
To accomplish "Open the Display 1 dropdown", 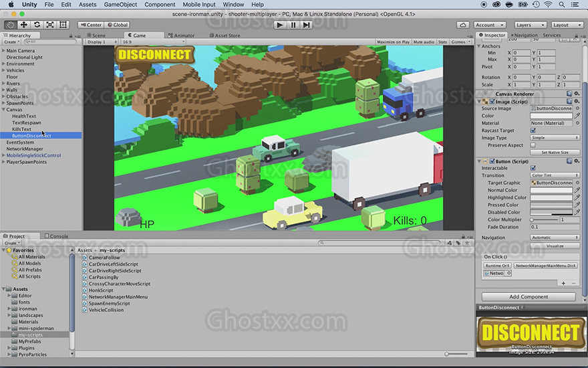I will pos(102,42).
